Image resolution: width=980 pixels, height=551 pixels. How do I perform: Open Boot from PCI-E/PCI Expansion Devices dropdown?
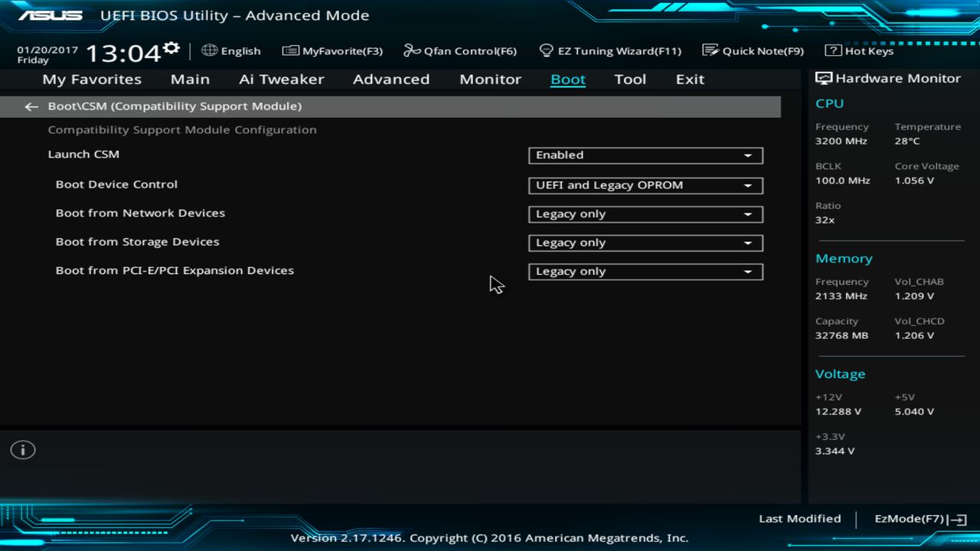pyautogui.click(x=645, y=272)
